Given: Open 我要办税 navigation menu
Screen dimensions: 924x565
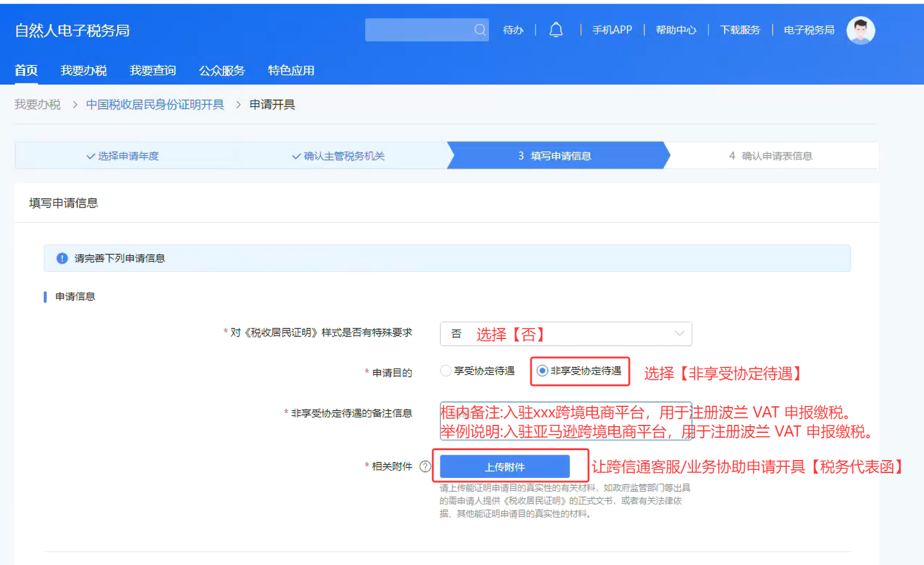Looking at the screenshot, I should click(83, 70).
